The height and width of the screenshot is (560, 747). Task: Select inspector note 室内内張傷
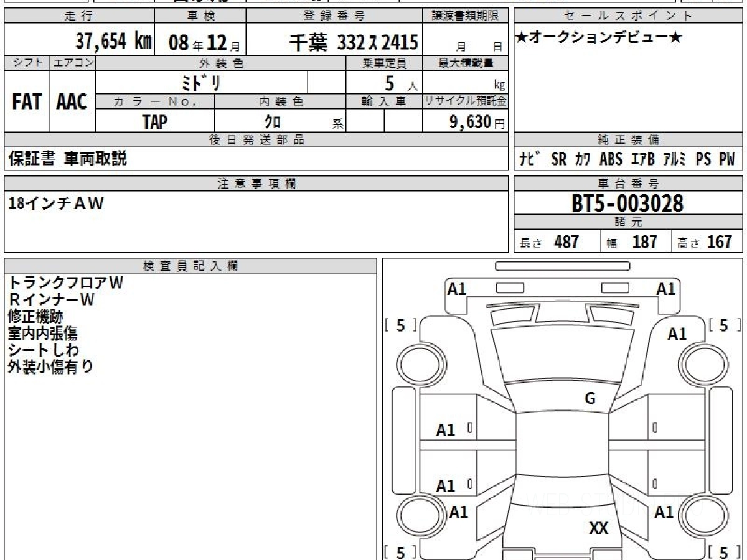(x=43, y=334)
